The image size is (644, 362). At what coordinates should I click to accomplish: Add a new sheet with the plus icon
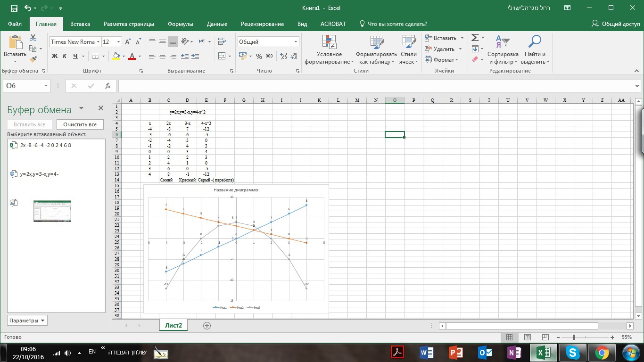point(206,325)
